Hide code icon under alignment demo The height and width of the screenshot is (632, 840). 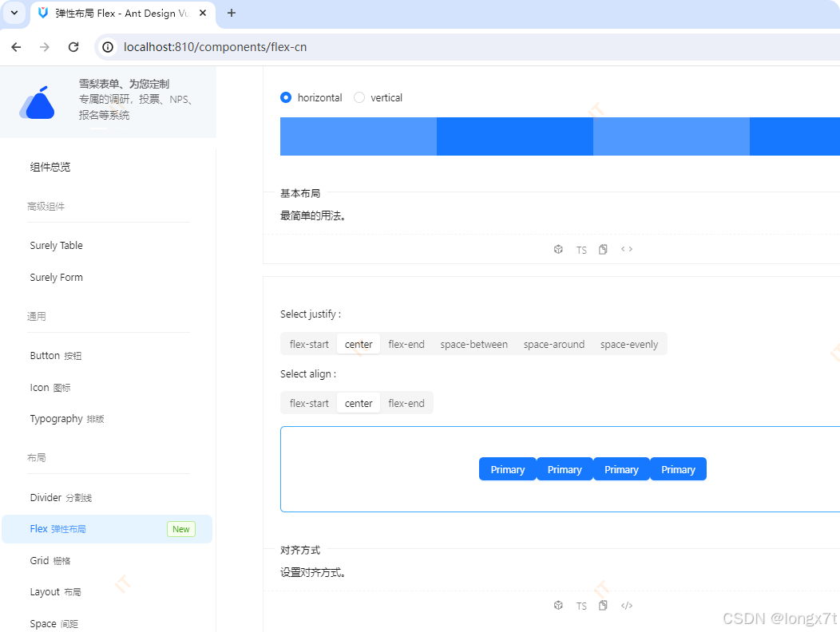point(627,605)
